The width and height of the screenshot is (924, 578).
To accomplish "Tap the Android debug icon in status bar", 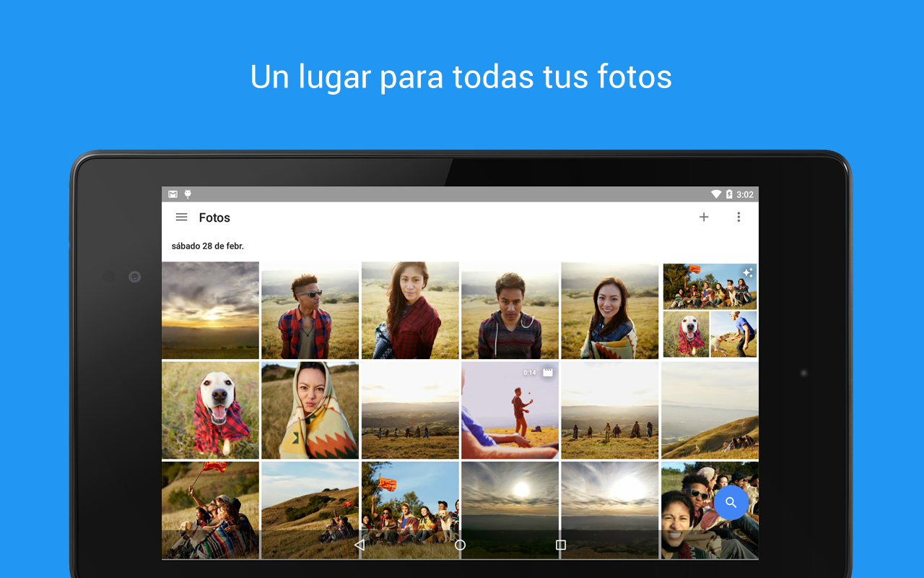I will (188, 194).
